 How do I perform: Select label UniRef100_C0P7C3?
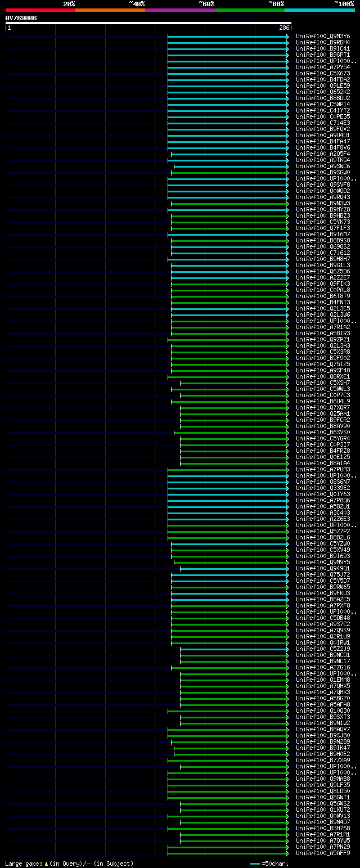pos(323,395)
